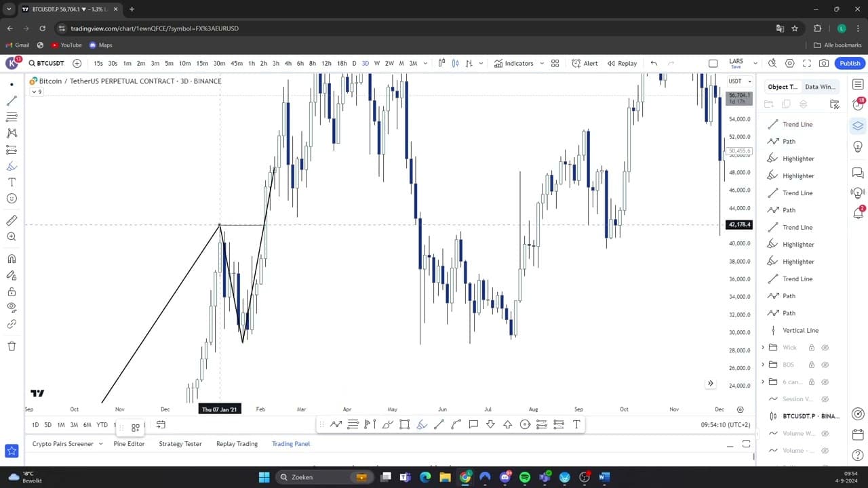This screenshot has width=868, height=488.
Task: Click the Windows Start button
Action: pos(264,477)
